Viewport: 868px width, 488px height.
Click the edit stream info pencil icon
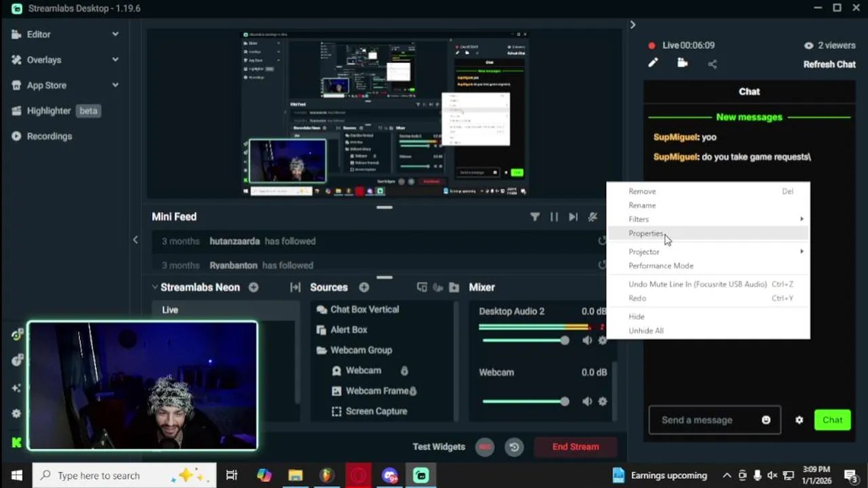(653, 63)
